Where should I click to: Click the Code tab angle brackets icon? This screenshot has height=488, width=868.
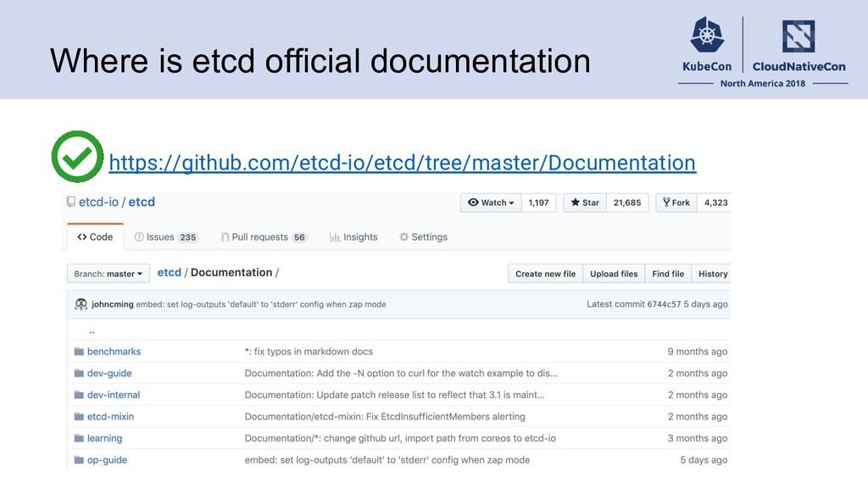[x=82, y=237]
